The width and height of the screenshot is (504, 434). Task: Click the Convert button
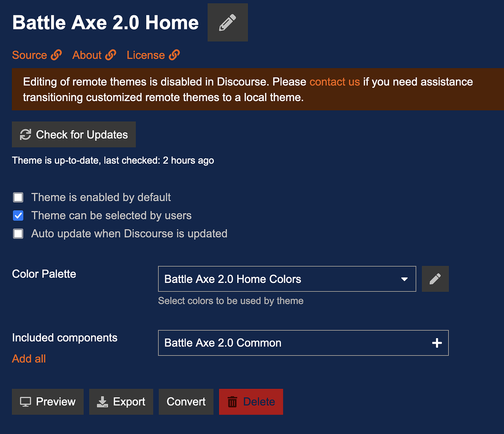tap(186, 402)
